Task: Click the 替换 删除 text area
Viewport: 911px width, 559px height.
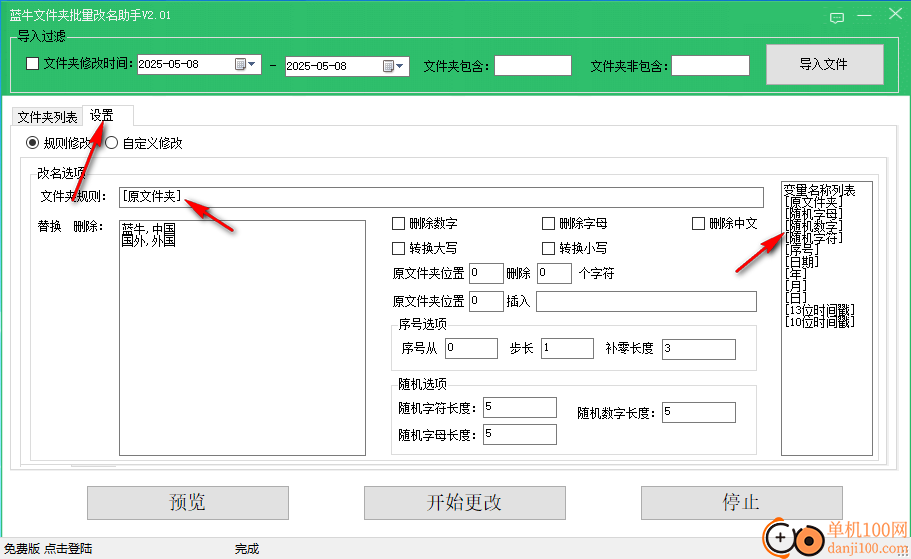Action: point(242,338)
